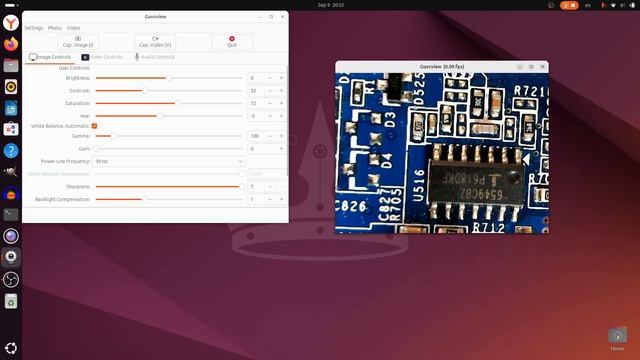Increase Gamma with the plus button

point(281,136)
